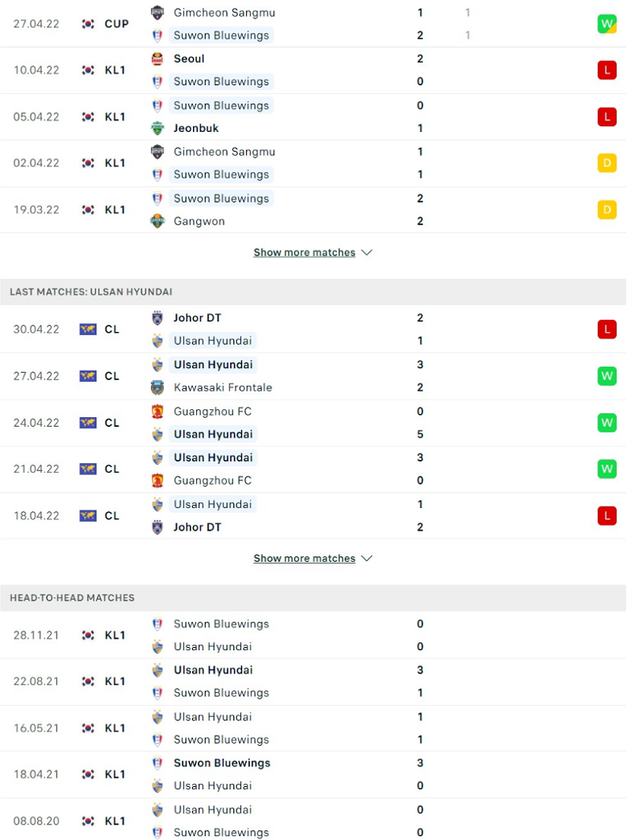This screenshot has height=840, width=627.
Task: Open the Jeonbuk team link
Action: tap(196, 128)
